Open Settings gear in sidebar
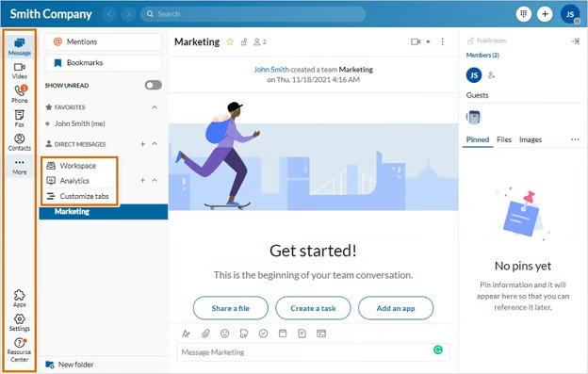 pos(20,322)
